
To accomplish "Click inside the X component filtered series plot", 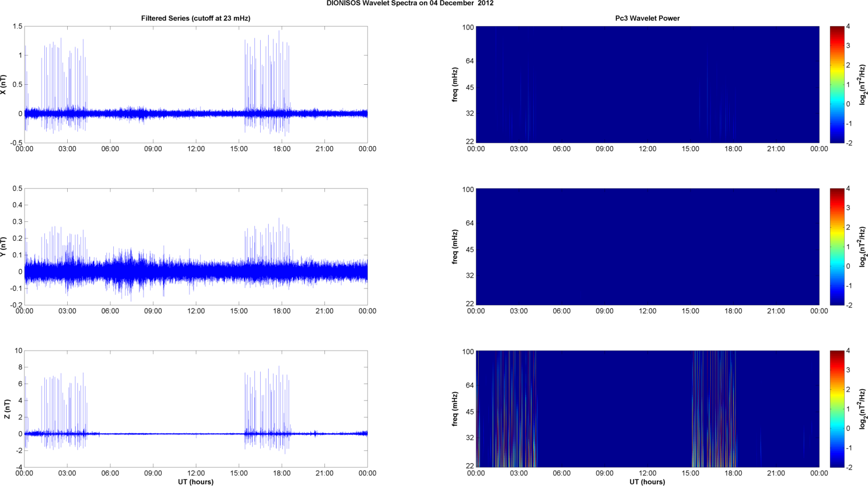I will 196,85.
